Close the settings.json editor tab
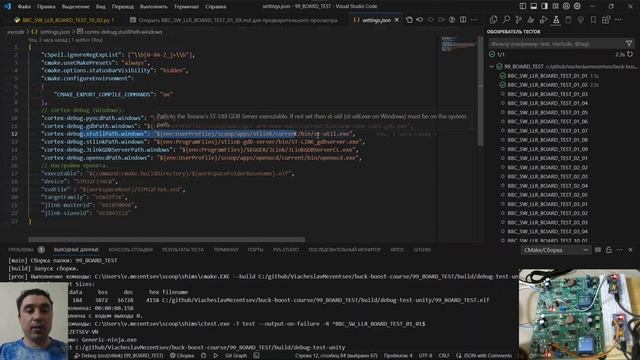 point(397,20)
